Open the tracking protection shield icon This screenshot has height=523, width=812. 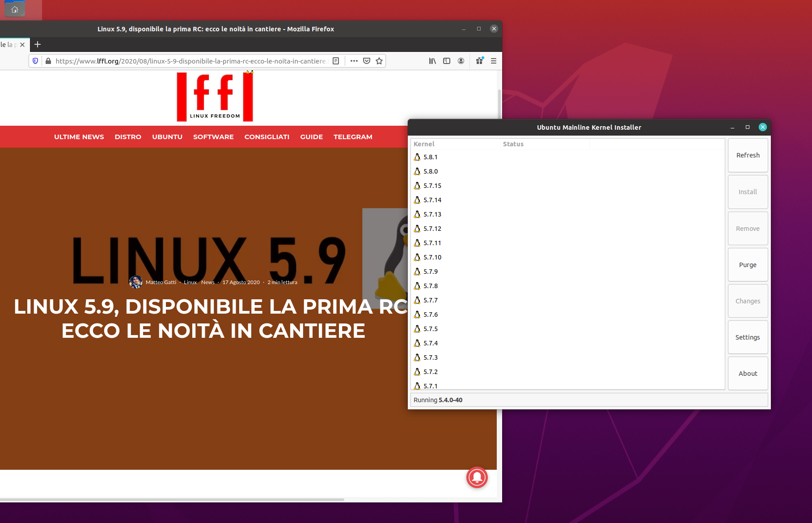point(35,61)
